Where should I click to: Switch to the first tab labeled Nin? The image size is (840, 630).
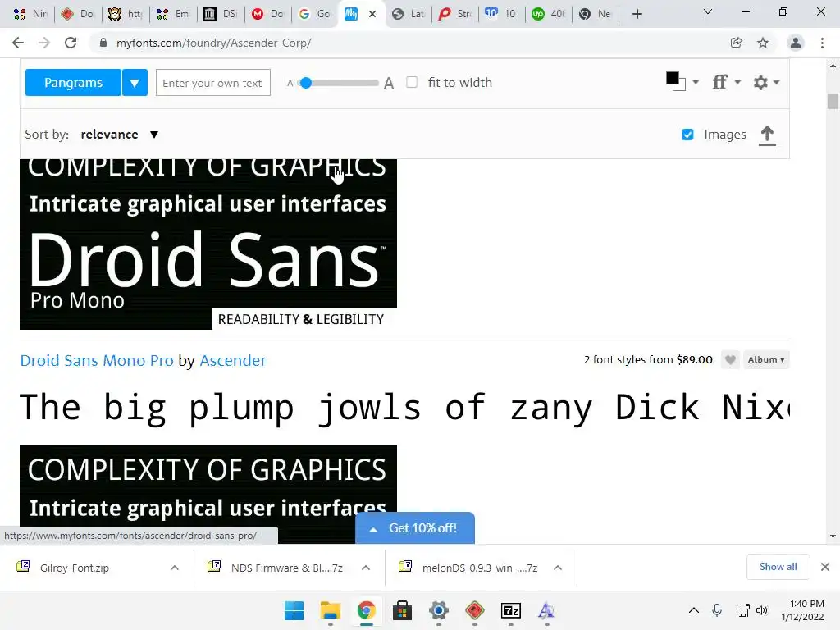pos(30,14)
